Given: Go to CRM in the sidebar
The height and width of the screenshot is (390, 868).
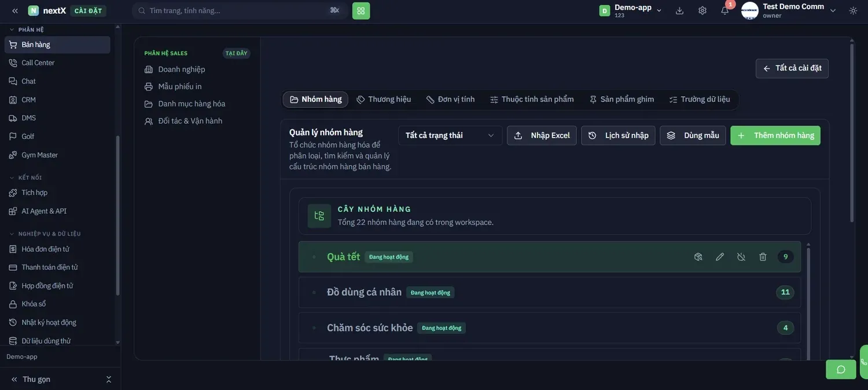Looking at the screenshot, I should (57, 100).
